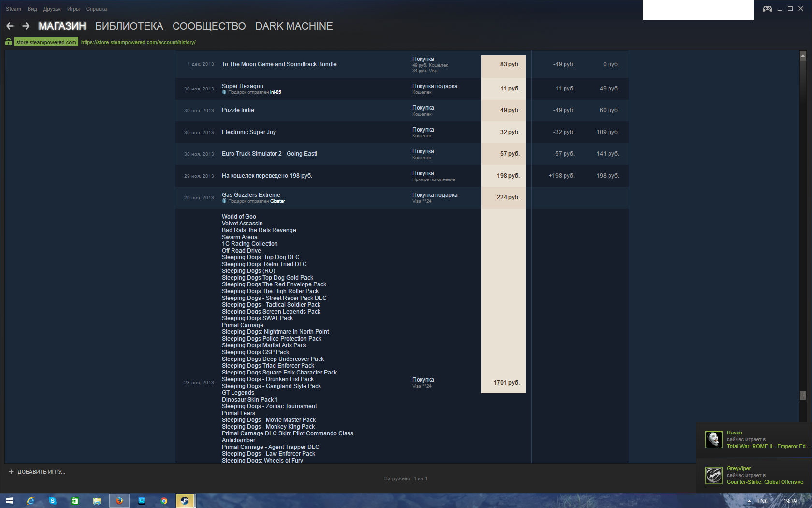Click the 224 руб. amount for Gas Guzzlers

pos(508,197)
